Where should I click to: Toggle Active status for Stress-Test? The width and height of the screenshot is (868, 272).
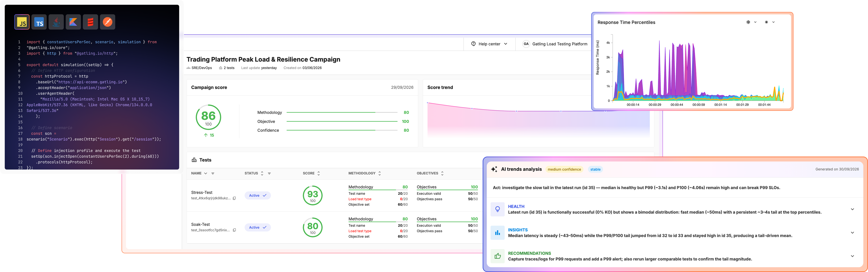pos(258,195)
